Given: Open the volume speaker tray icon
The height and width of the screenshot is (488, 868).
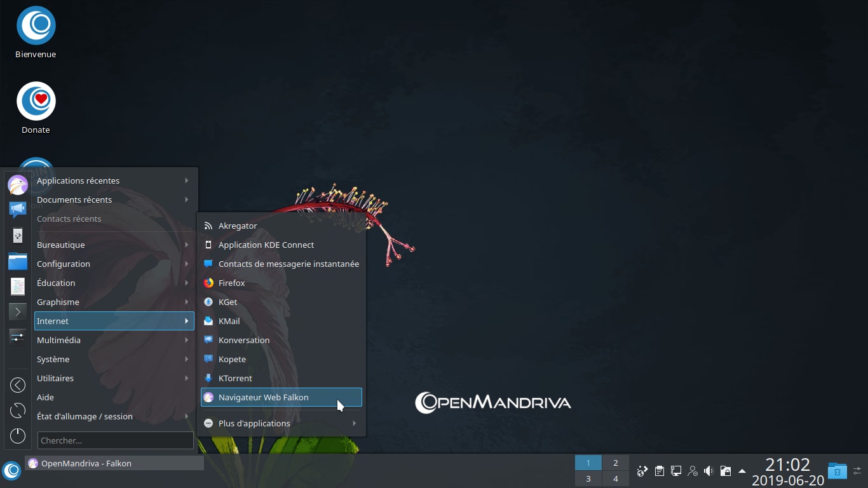Looking at the screenshot, I should [709, 471].
